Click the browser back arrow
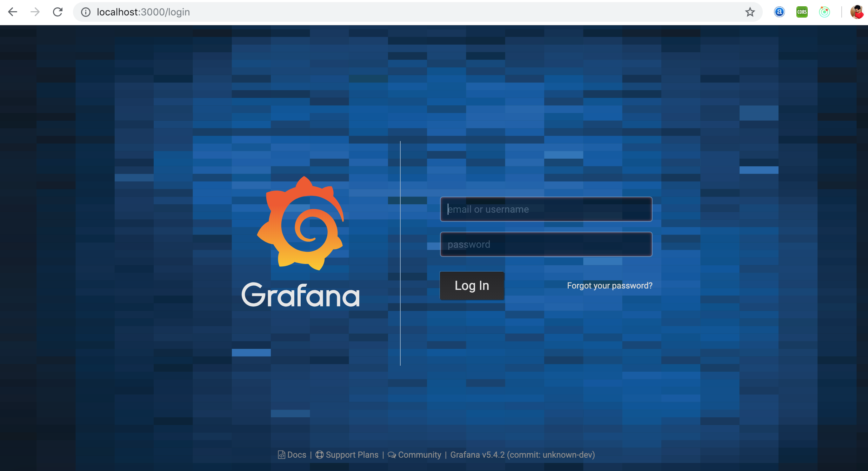Screen dimensions: 868x471 [13, 12]
